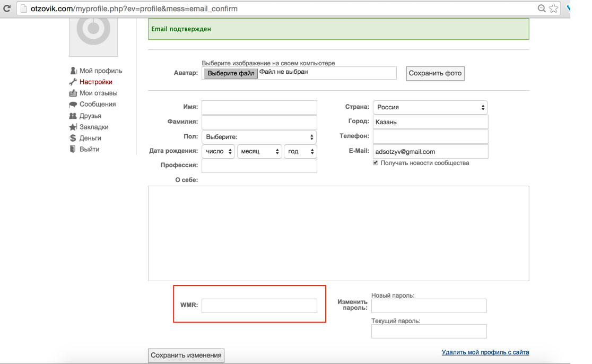592x364 pixels.
Task: Click the zoom magnifier icon in address bar
Action: [542, 8]
